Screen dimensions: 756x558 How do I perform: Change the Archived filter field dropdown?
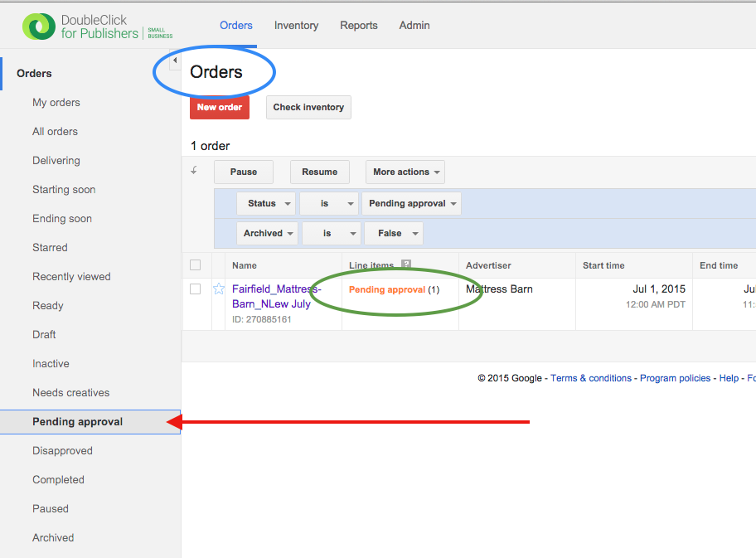[267, 233]
